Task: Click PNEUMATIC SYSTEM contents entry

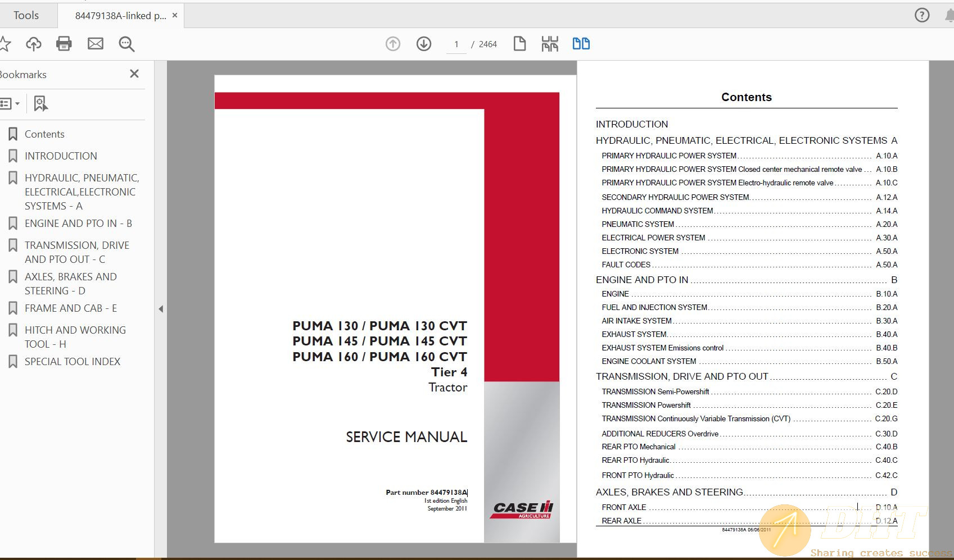Action: click(x=749, y=224)
